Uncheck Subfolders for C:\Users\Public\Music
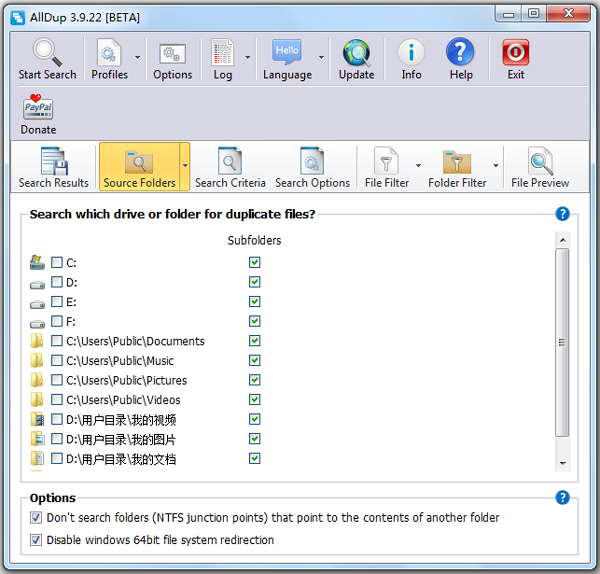The width and height of the screenshot is (600, 574). (254, 360)
